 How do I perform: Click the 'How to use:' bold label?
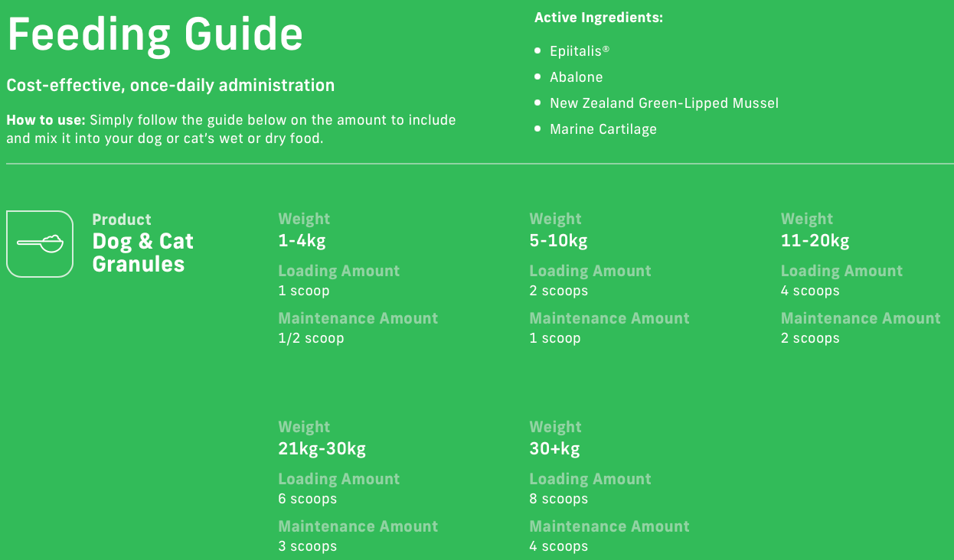(x=46, y=120)
